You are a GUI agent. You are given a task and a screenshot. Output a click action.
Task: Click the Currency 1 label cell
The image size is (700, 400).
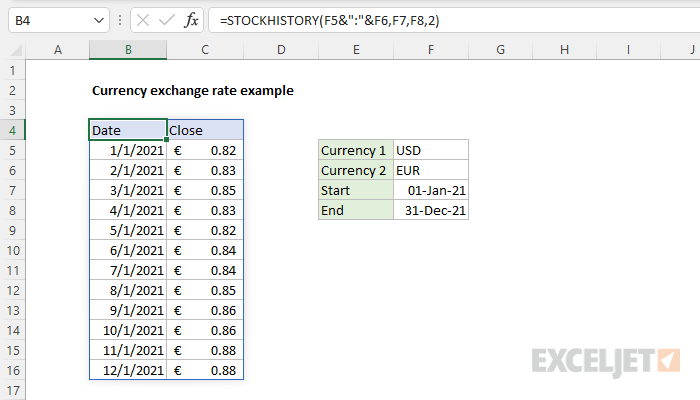pyautogui.click(x=356, y=150)
